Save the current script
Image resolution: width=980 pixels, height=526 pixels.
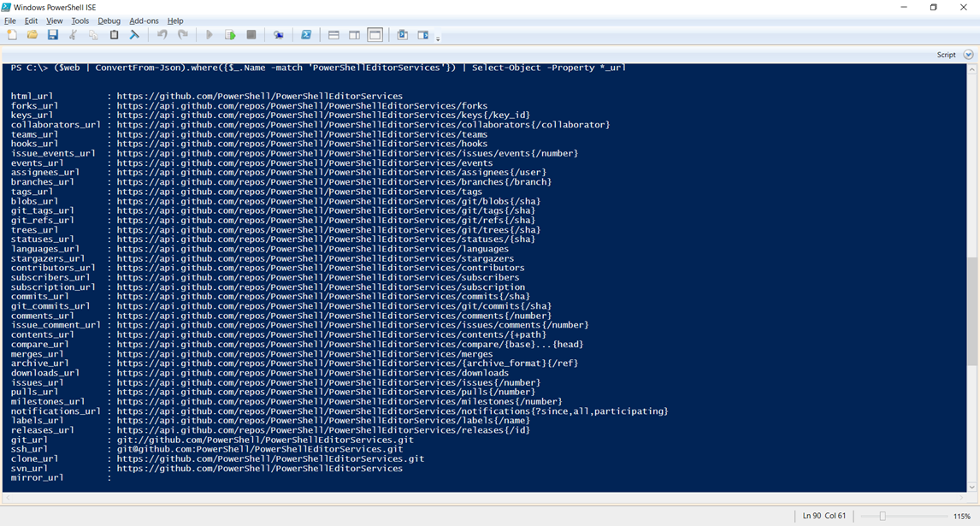(x=53, y=34)
